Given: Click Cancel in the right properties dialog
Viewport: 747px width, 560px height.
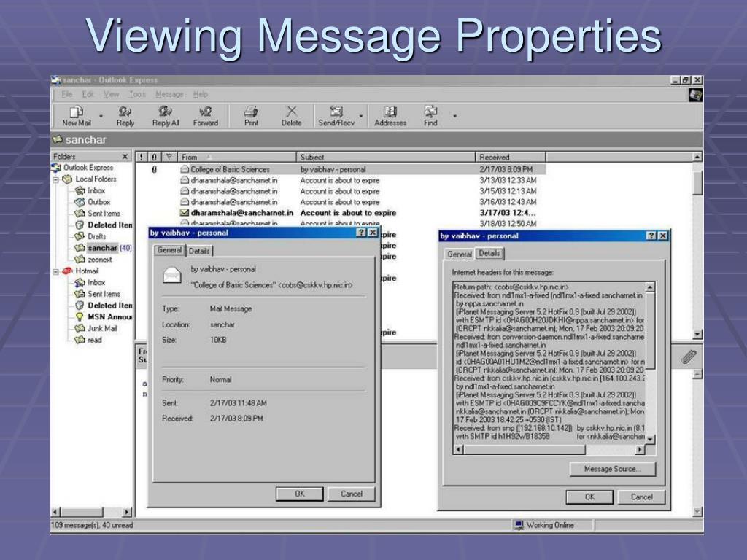Looking at the screenshot, I should [x=642, y=497].
